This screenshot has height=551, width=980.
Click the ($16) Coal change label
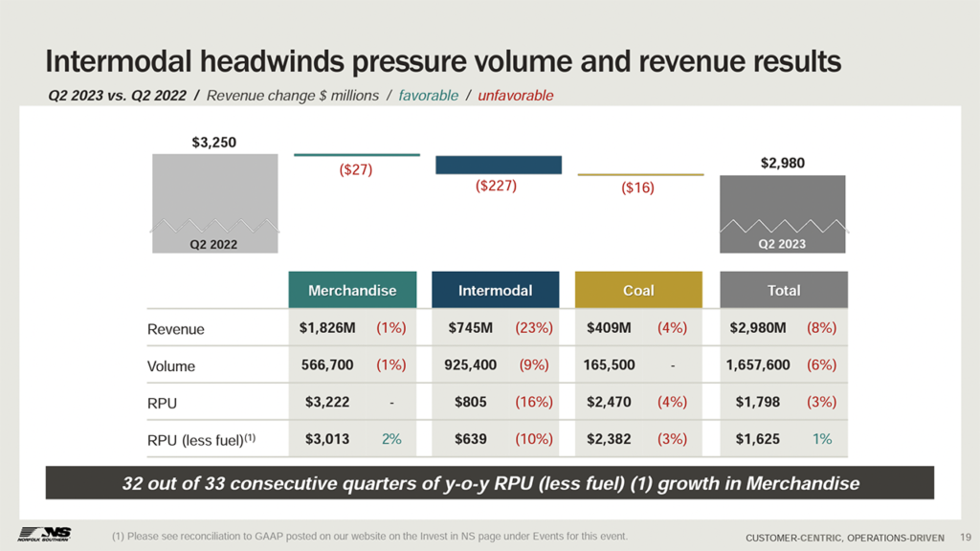(x=637, y=187)
